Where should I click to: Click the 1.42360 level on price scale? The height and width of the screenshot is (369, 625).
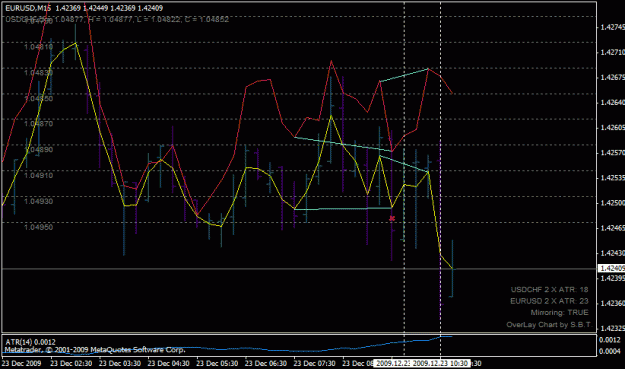tap(612, 303)
